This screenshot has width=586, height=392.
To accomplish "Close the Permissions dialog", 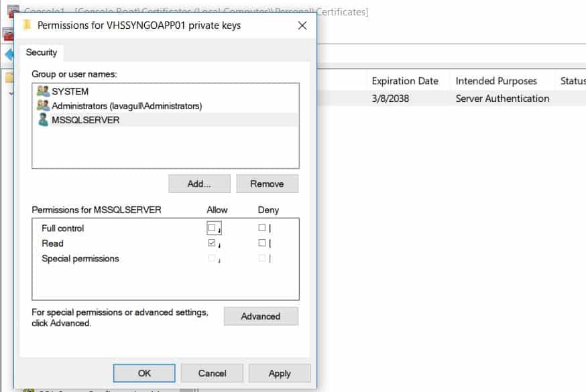I will point(302,25).
